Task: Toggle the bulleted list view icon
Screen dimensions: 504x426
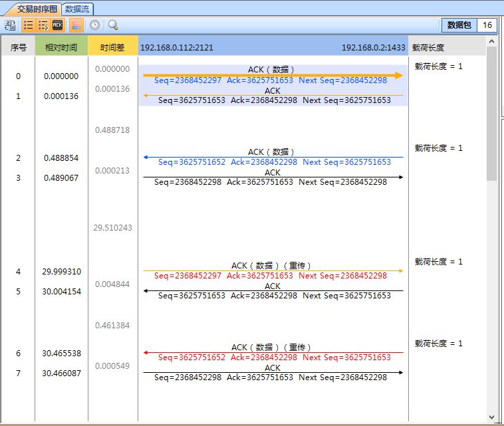Action: (x=29, y=25)
